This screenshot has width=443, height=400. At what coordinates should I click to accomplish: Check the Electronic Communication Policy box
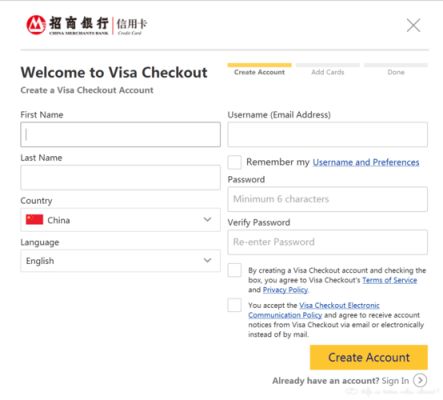[235, 305]
